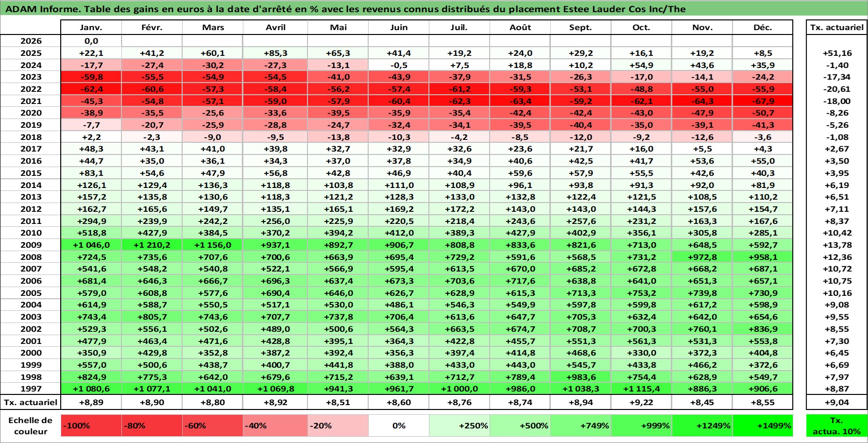Click the +836,9 cell in 2002 Déc.

tap(763, 329)
